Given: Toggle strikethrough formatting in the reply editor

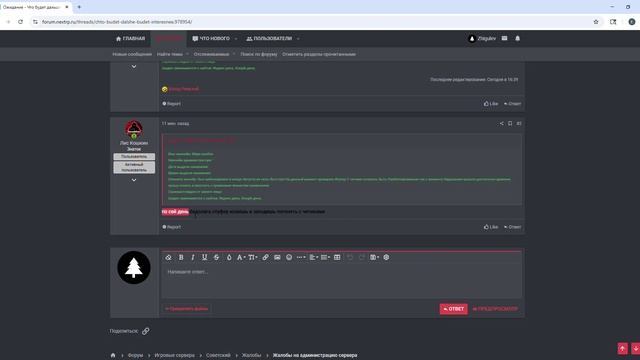Looking at the screenshot, I should point(216,258).
